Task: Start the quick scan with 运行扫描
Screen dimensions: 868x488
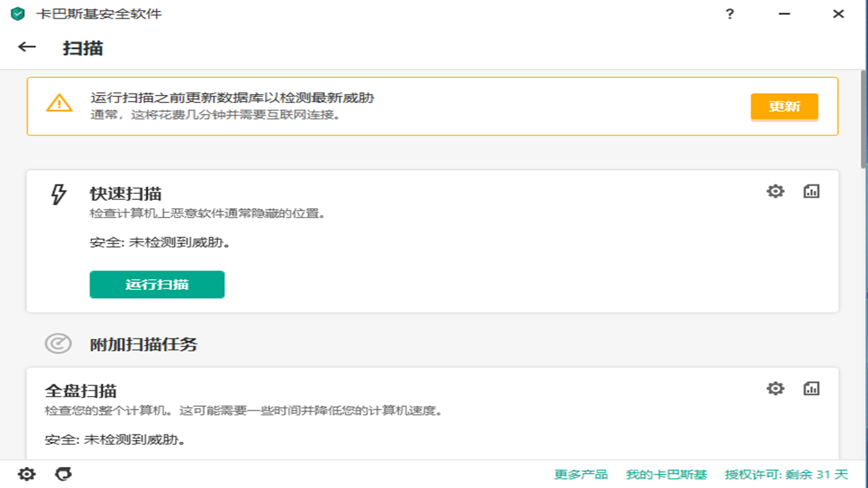Action: pos(157,284)
